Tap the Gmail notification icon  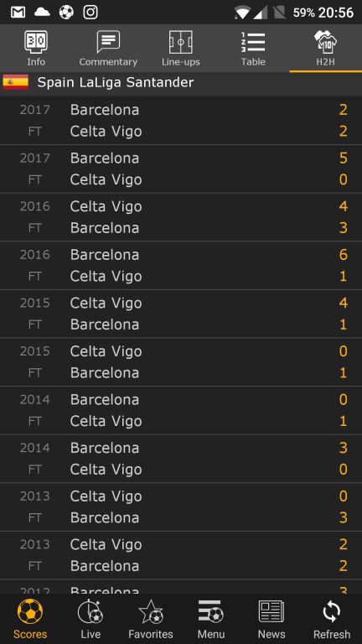(18, 13)
